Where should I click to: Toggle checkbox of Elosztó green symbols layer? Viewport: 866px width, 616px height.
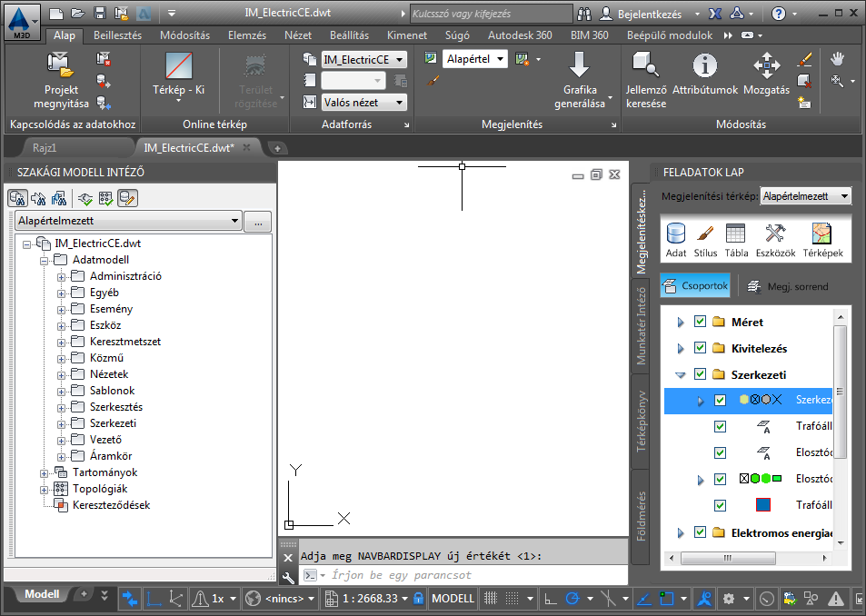click(x=720, y=479)
